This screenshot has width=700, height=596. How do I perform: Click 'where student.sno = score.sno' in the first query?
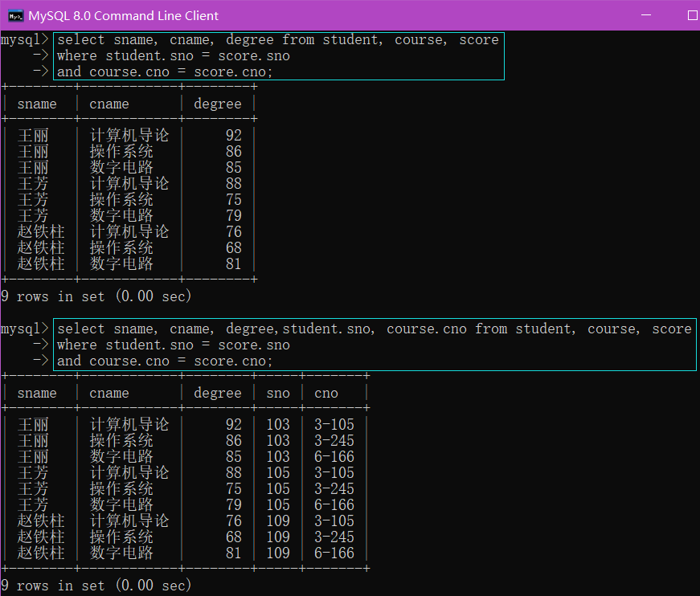point(174,55)
